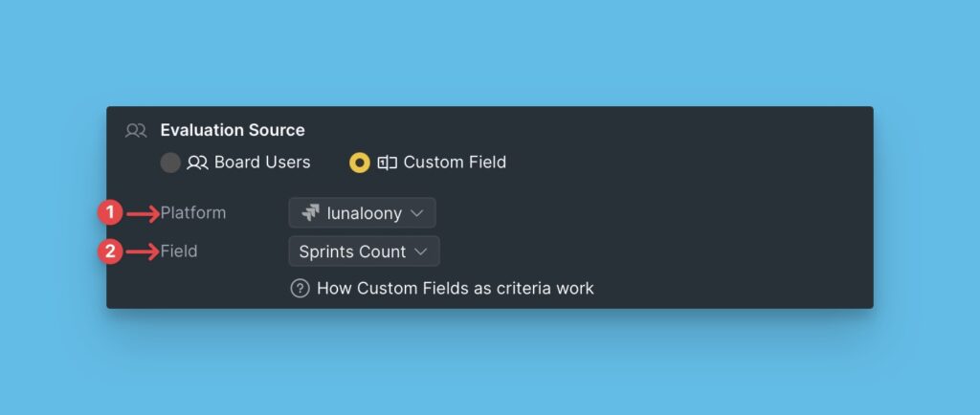Select the Board Users radio button
The image size is (980, 415).
170,163
